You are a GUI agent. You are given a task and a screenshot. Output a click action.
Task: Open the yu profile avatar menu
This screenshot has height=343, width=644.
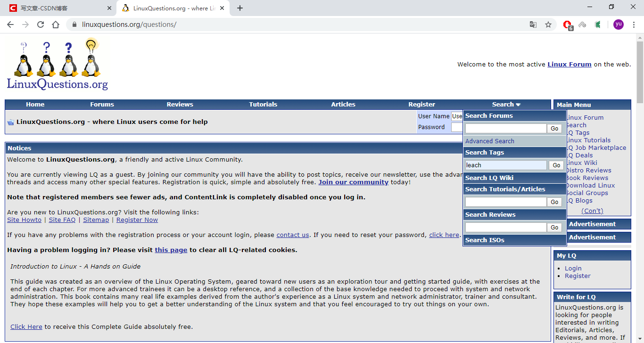(x=618, y=24)
